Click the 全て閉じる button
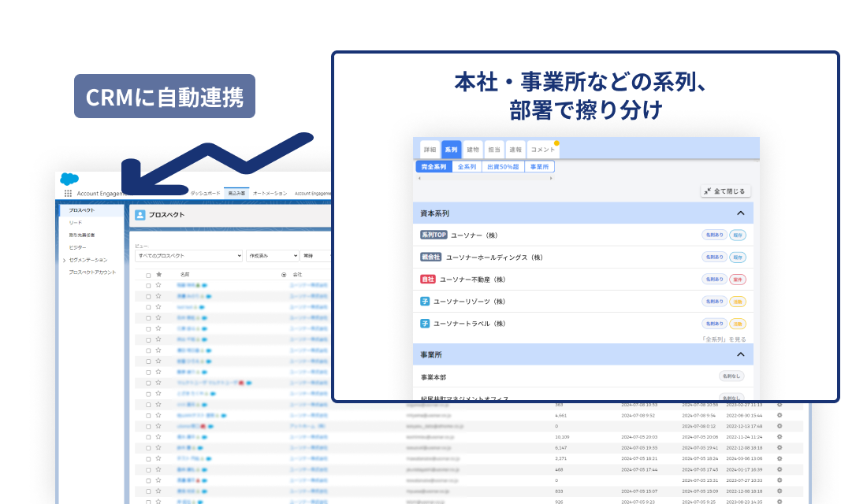This screenshot has width=867, height=504. point(725,191)
